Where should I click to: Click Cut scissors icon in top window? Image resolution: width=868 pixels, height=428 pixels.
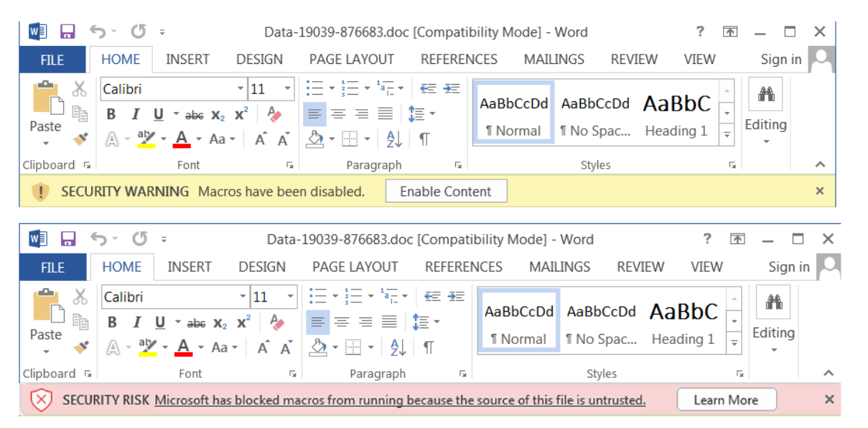(79, 89)
